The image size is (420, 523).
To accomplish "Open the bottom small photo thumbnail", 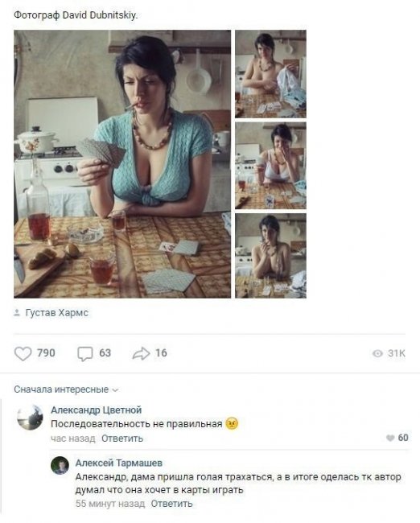I will point(270,256).
